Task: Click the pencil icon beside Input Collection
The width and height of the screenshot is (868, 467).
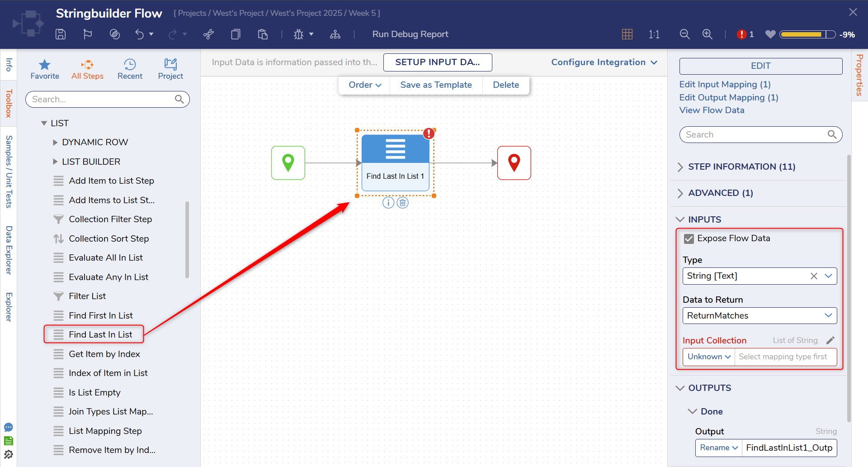Action: [830, 340]
